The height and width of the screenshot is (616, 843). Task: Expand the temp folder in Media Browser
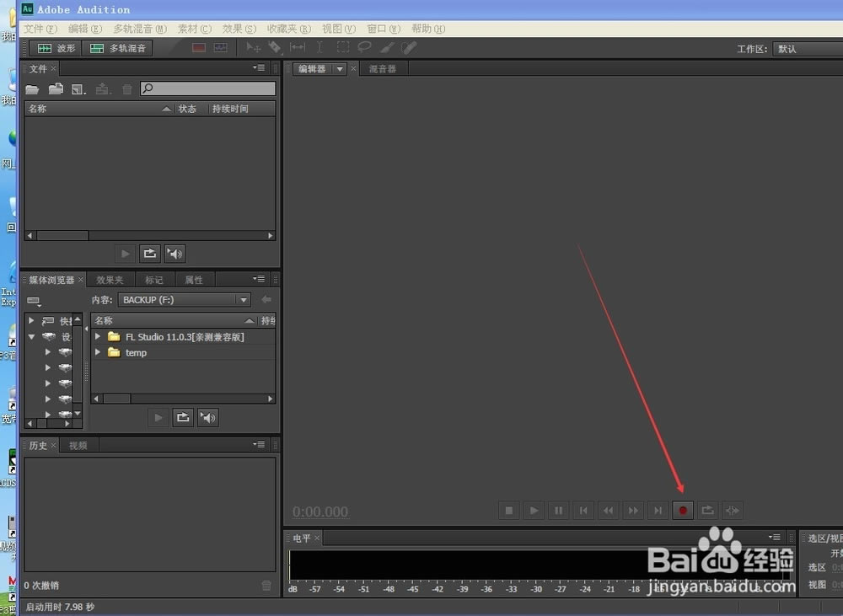[x=99, y=352]
